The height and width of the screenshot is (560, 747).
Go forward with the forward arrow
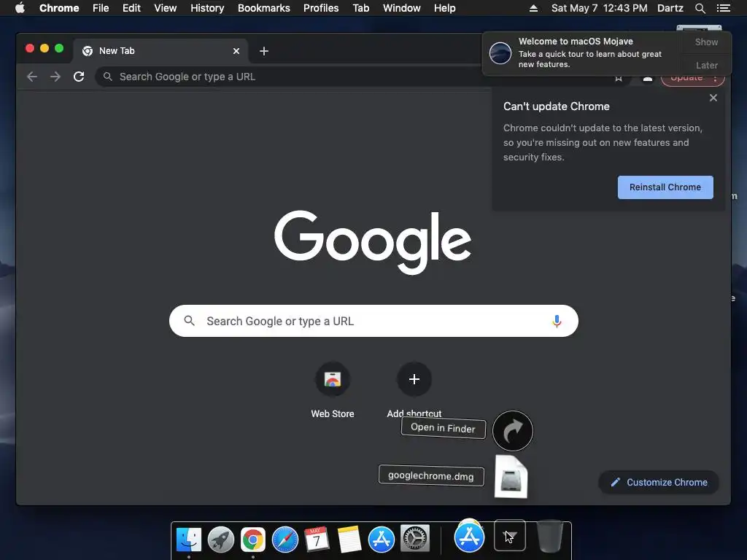coord(55,77)
